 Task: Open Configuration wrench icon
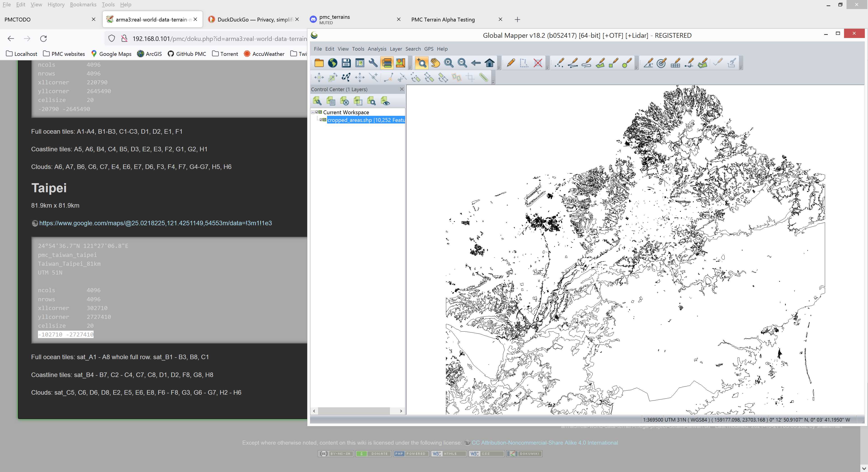click(373, 63)
